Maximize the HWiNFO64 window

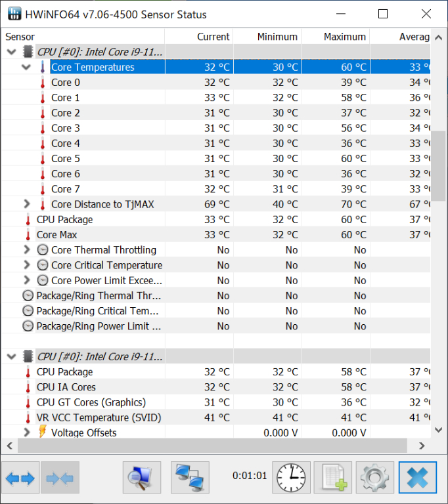click(x=383, y=14)
